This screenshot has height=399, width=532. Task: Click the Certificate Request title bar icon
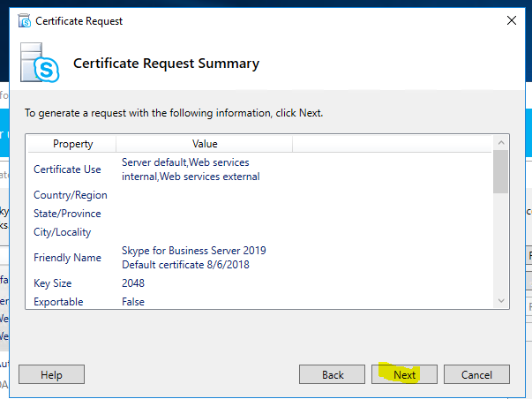pyautogui.click(x=25, y=20)
